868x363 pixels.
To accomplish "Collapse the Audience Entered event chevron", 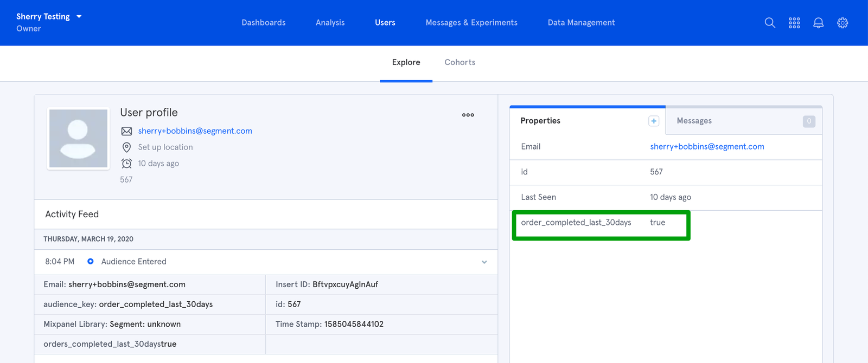I will 484,262.
